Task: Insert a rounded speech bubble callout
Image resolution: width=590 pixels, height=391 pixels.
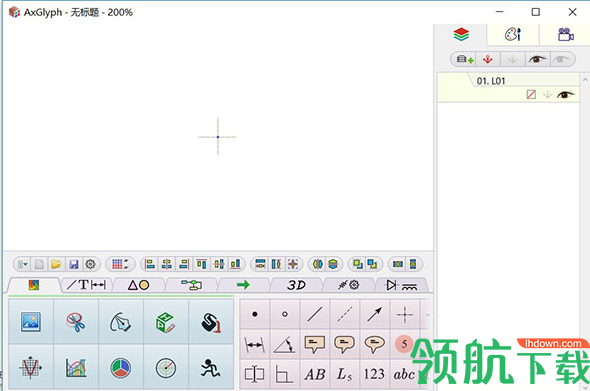Action: click(345, 344)
